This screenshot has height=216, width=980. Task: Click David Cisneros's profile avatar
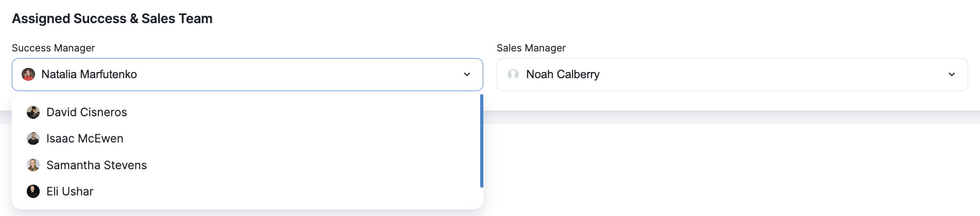point(33,112)
